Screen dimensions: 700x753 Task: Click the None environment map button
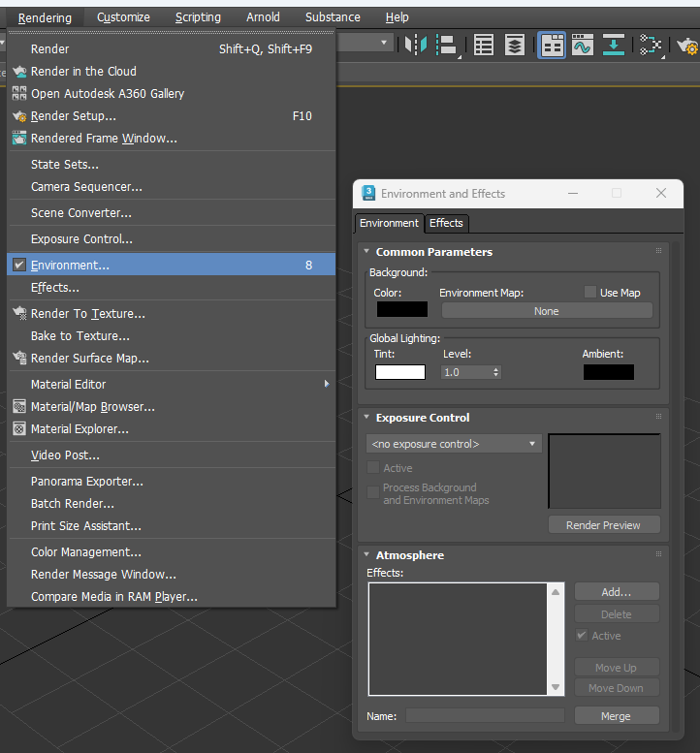coord(547,311)
